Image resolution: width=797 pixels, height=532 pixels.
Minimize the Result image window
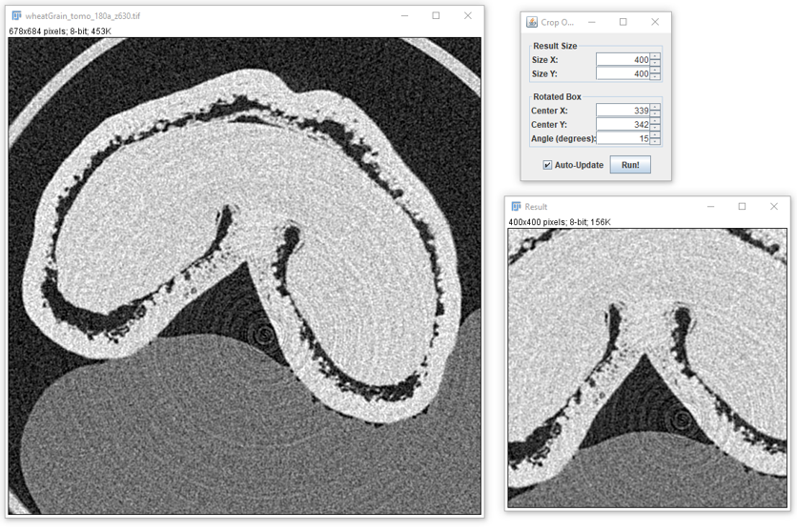pyautogui.click(x=710, y=206)
